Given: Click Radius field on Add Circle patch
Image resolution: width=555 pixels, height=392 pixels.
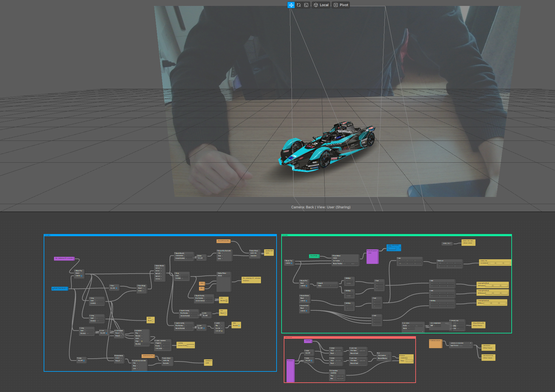Looking at the screenshot, I should point(411,328).
